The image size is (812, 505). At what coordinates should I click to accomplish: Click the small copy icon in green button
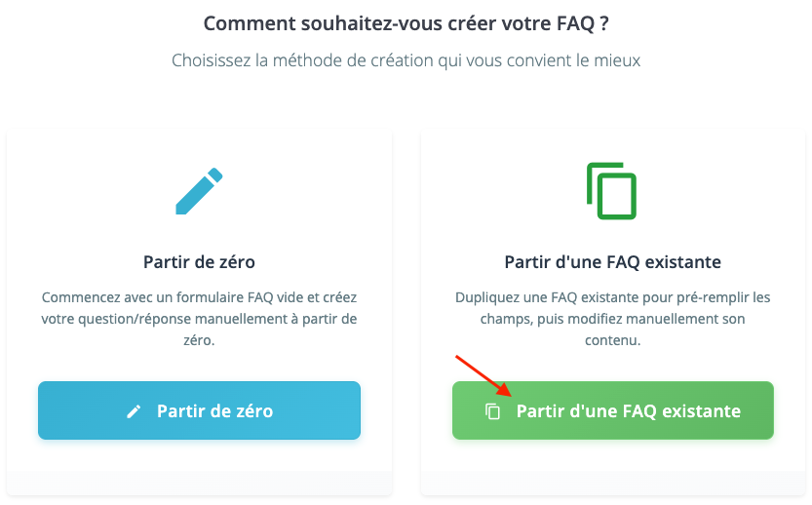tap(493, 411)
